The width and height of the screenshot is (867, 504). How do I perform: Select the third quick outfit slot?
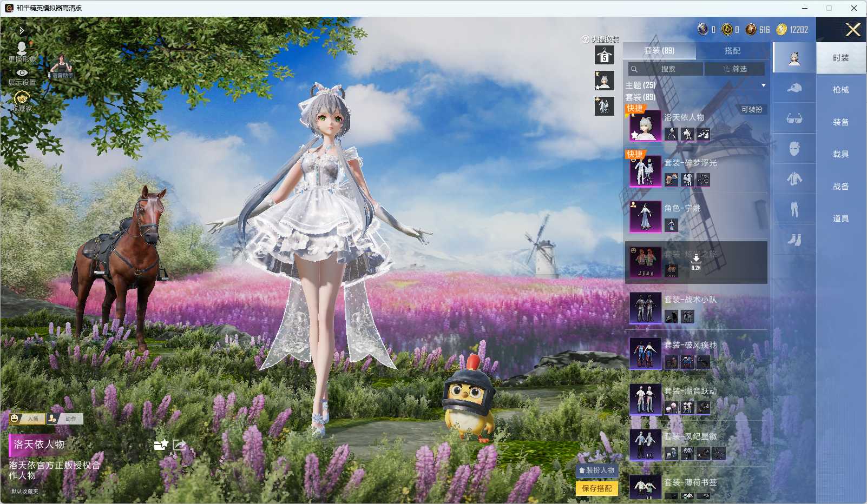click(605, 106)
